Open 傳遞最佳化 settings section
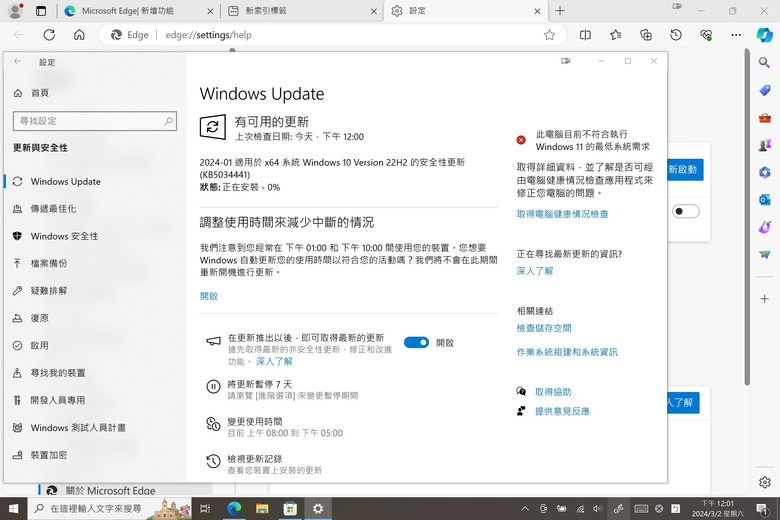This screenshot has height=520, width=780. click(x=95, y=209)
